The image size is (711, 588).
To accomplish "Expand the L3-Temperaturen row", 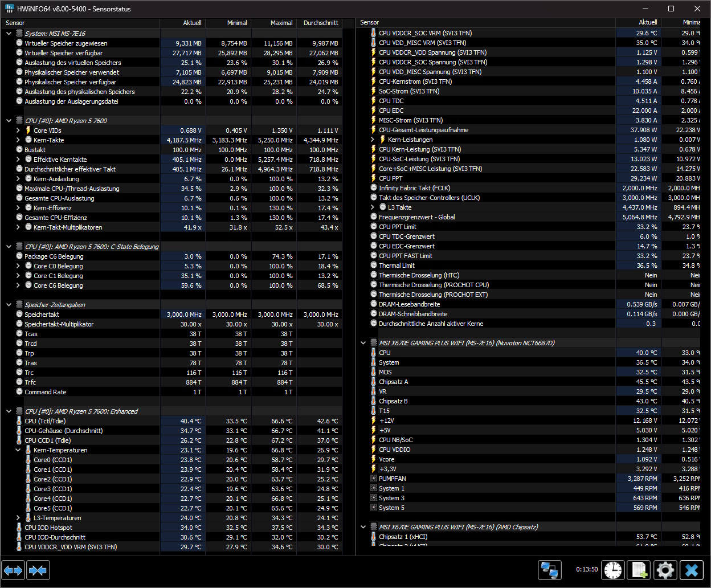I will click(18, 518).
